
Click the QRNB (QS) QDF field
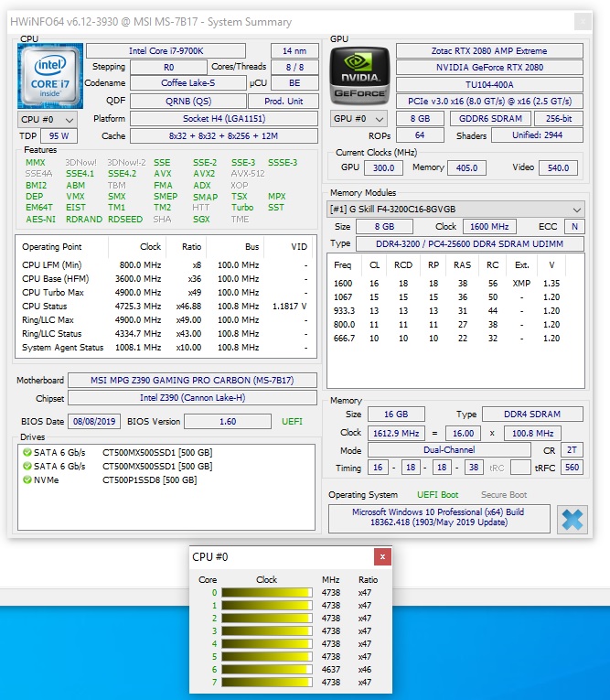[x=187, y=102]
